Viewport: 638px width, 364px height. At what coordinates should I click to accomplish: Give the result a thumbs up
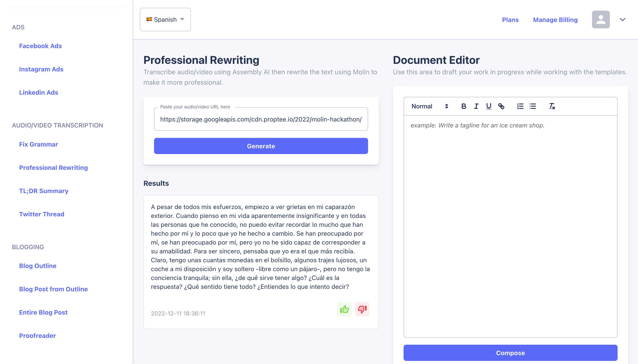coord(344,309)
